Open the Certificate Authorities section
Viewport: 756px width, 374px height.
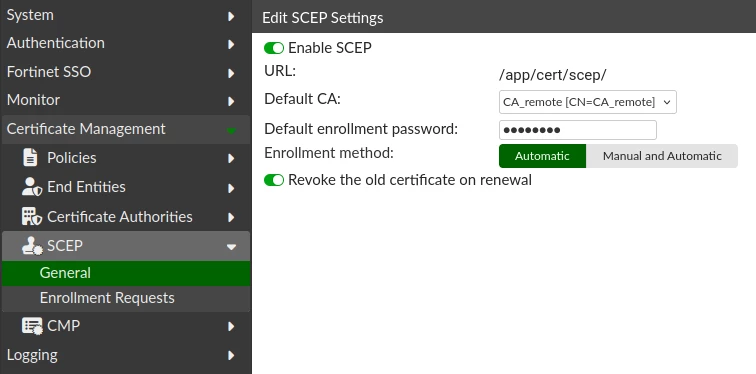[126, 217]
